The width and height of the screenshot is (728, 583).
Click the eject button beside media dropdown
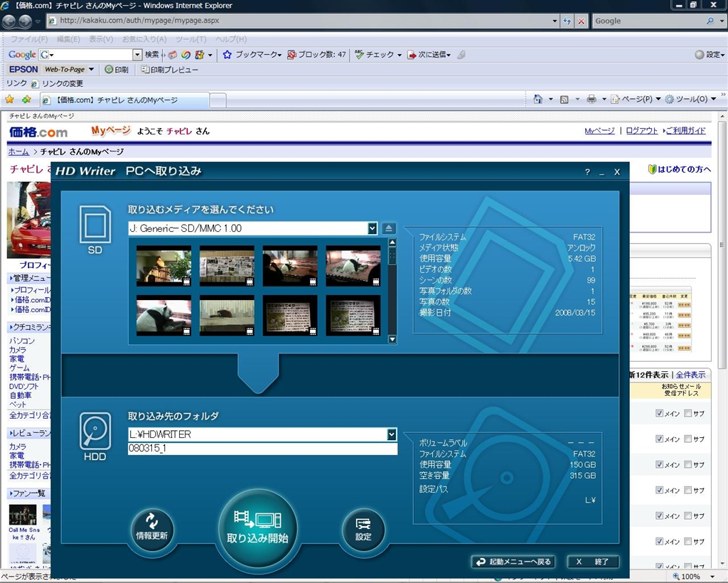point(388,228)
